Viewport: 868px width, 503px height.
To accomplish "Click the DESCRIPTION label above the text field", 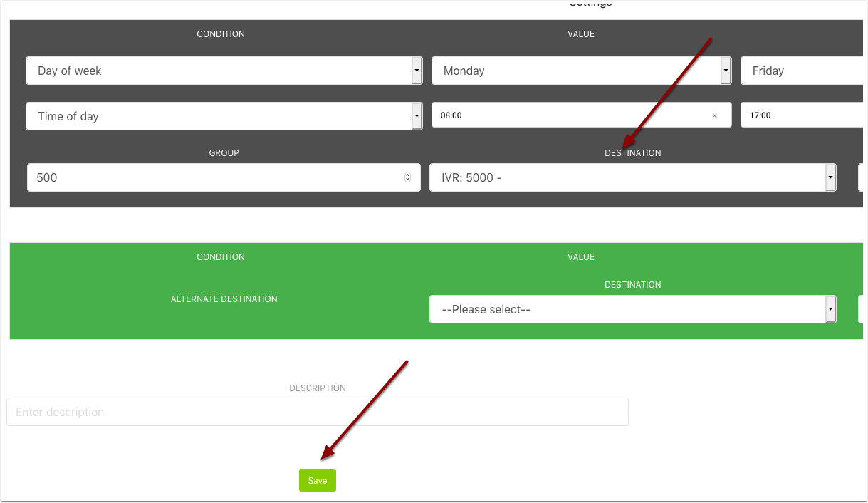I will tap(317, 388).
